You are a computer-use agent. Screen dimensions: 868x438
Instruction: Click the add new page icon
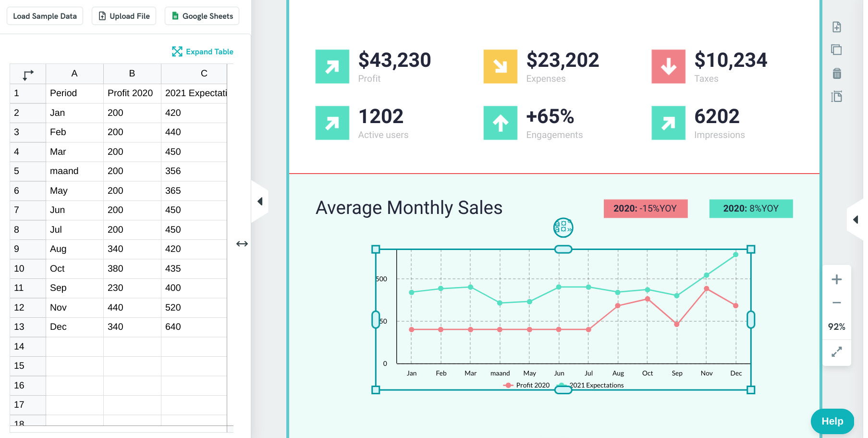point(836,27)
